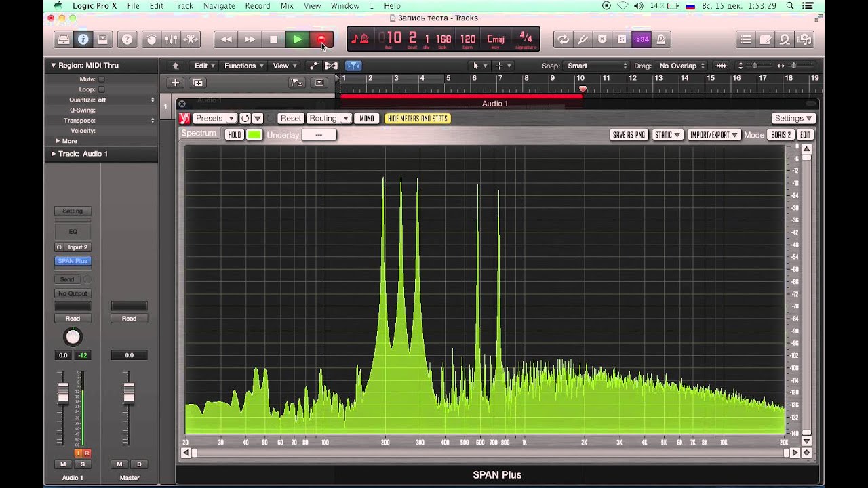Toggle the Inspector panel
Screen dimensions: 868x488
point(83,39)
